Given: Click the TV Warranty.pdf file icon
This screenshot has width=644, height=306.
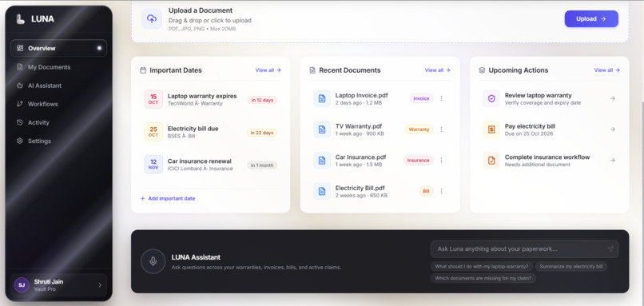Looking at the screenshot, I should (x=322, y=129).
